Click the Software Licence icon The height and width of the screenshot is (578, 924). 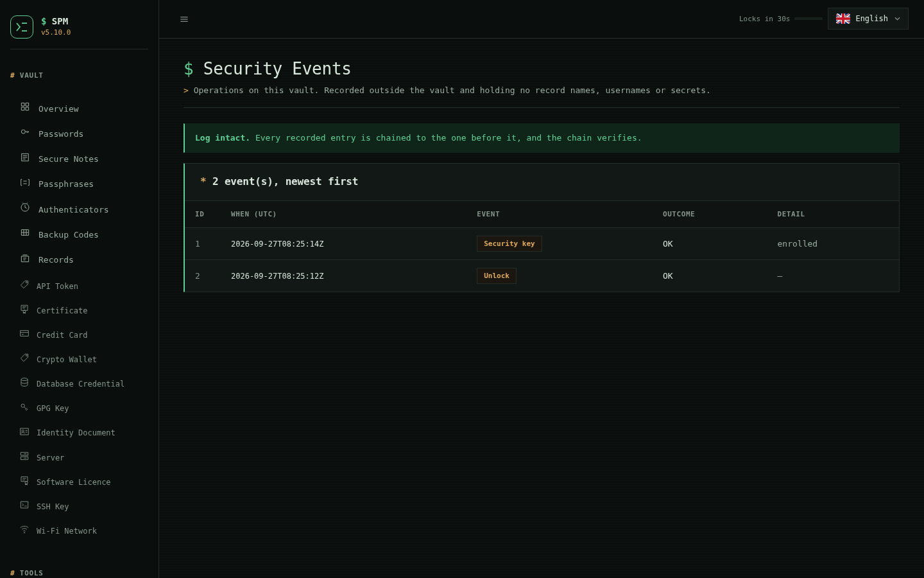24,480
